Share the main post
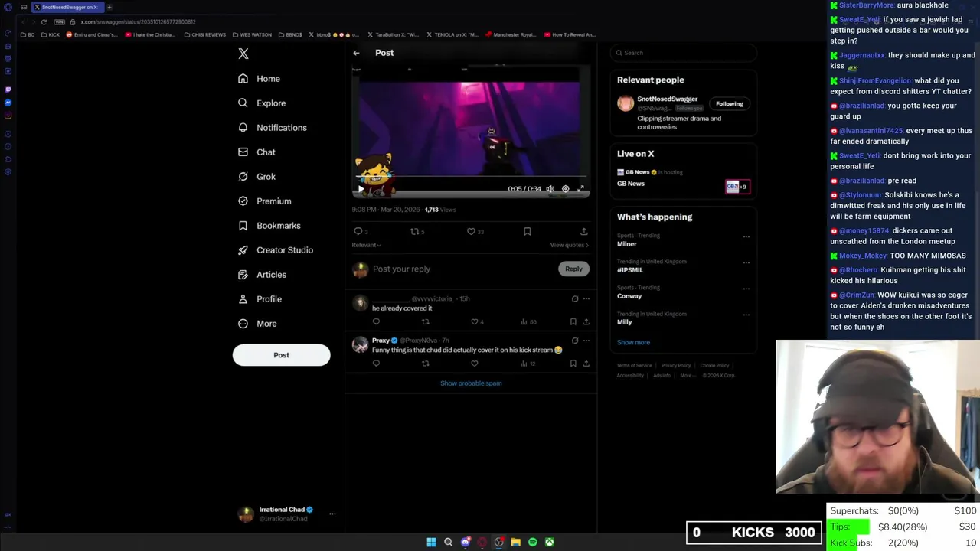The height and width of the screenshot is (551, 980). point(583,231)
